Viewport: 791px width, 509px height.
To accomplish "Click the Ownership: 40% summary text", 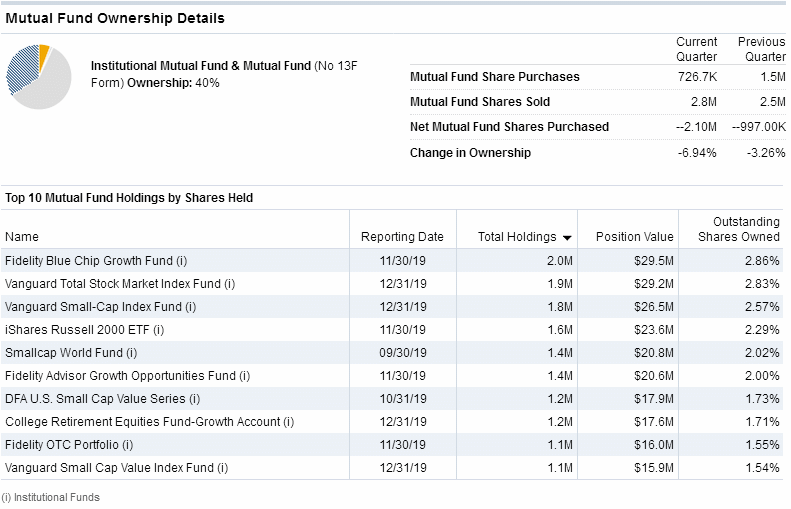I will click(x=173, y=83).
